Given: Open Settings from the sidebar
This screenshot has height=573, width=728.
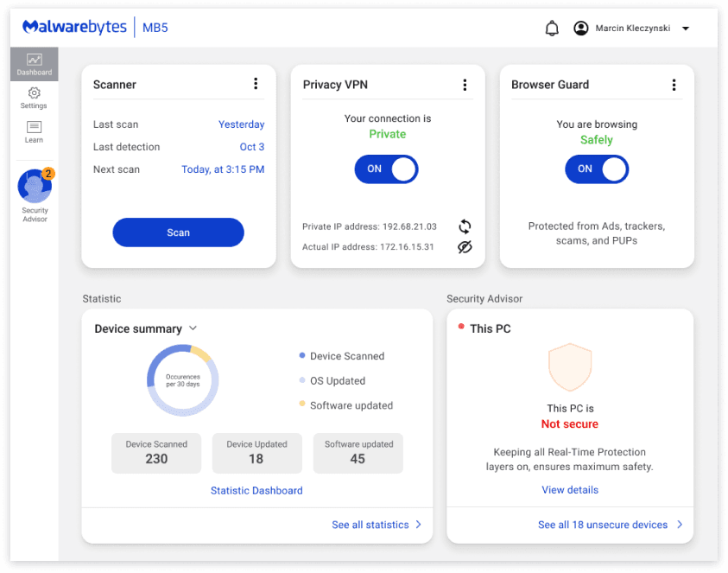Looking at the screenshot, I should click(34, 98).
